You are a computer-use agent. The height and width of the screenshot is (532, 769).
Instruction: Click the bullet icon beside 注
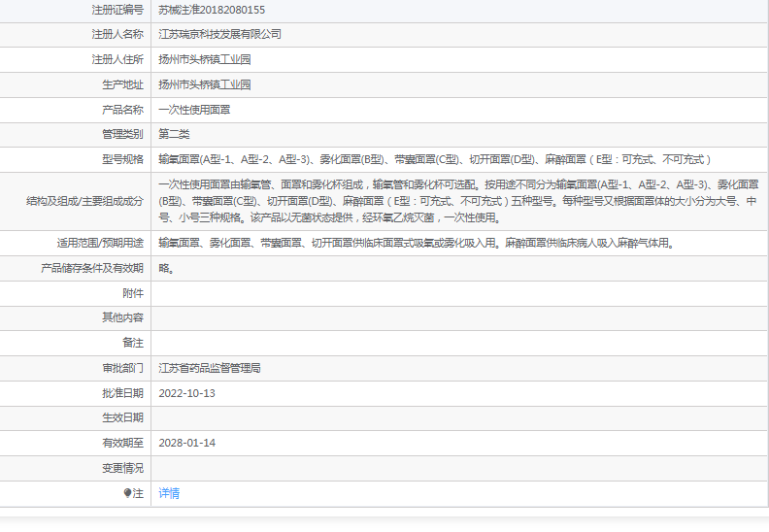[x=127, y=493]
